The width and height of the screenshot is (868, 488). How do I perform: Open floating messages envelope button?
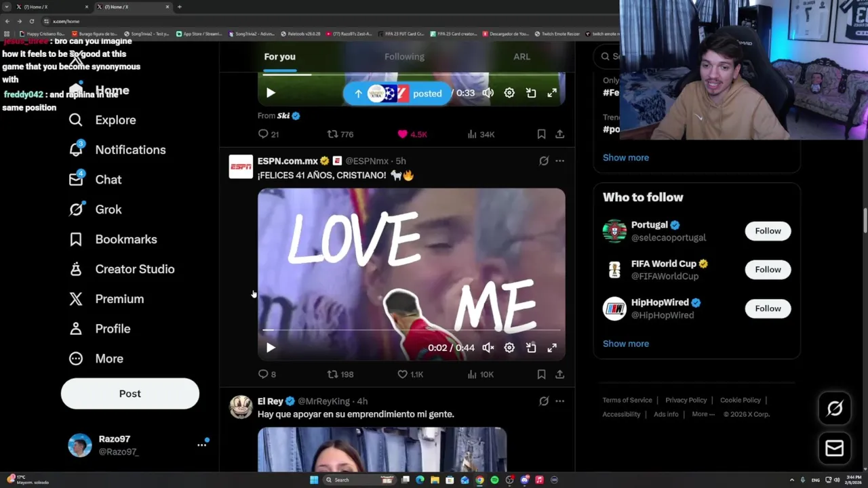(x=835, y=449)
